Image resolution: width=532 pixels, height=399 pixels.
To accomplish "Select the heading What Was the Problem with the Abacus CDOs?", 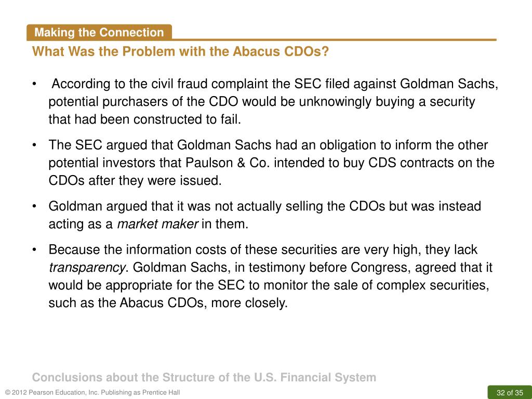I will (180, 51).
